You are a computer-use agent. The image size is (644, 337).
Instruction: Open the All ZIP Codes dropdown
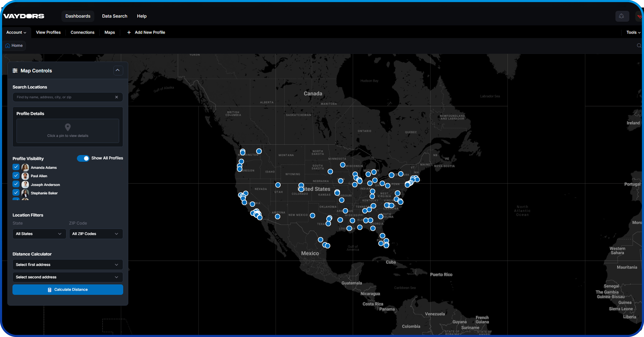[96, 234]
